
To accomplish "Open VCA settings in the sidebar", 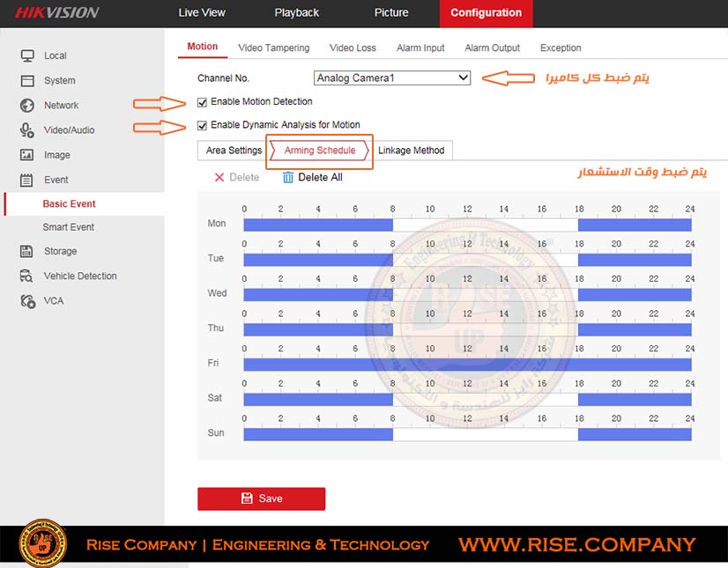I will (x=54, y=301).
